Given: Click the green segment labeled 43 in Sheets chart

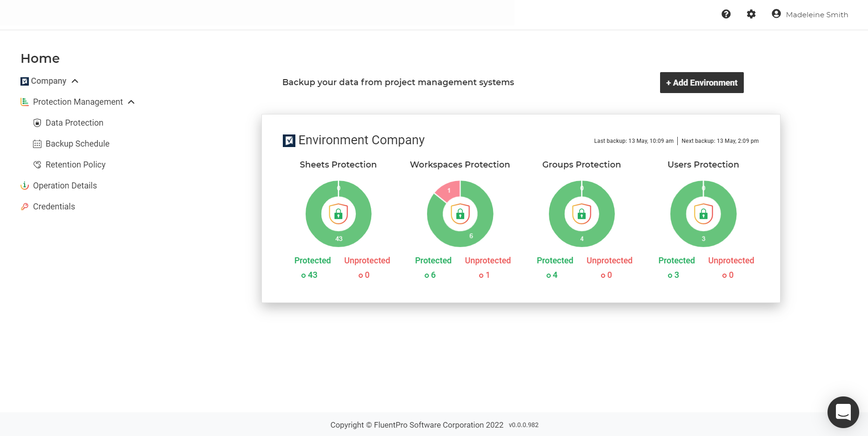Looking at the screenshot, I should (x=339, y=239).
